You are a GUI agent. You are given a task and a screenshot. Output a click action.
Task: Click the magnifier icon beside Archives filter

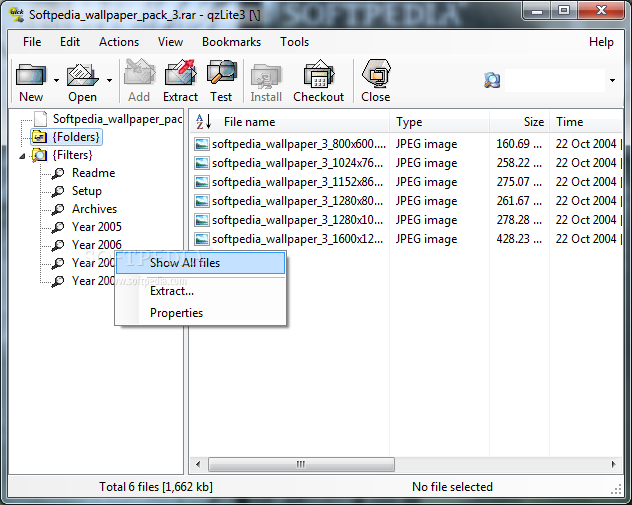pos(58,209)
